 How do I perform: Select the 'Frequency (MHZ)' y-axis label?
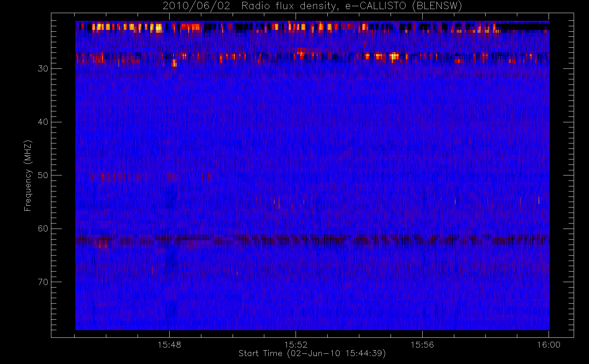[28, 176]
